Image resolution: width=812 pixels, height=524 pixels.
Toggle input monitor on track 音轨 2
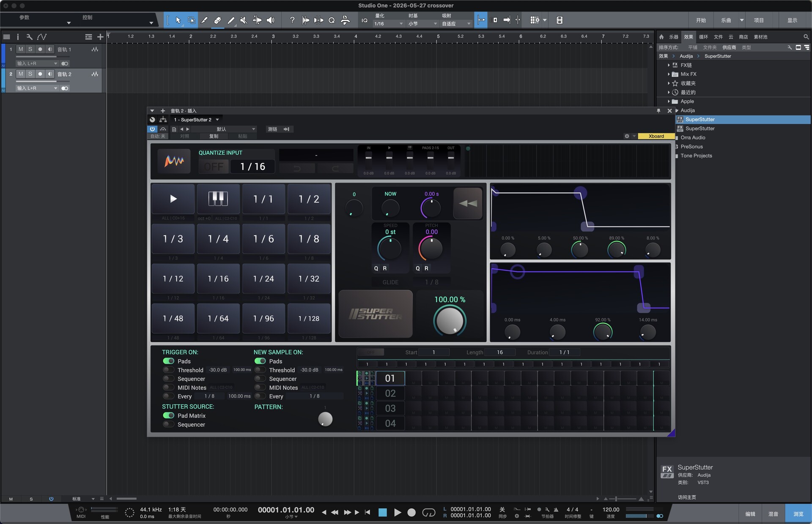pos(50,74)
